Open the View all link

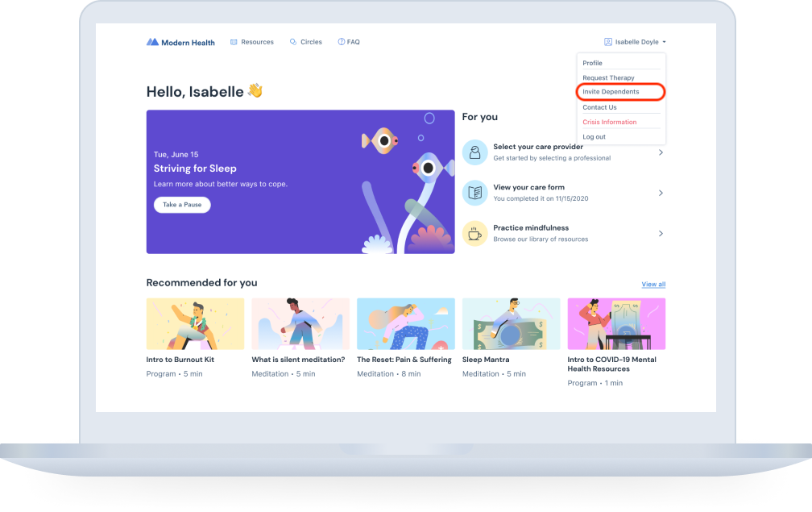[653, 285]
